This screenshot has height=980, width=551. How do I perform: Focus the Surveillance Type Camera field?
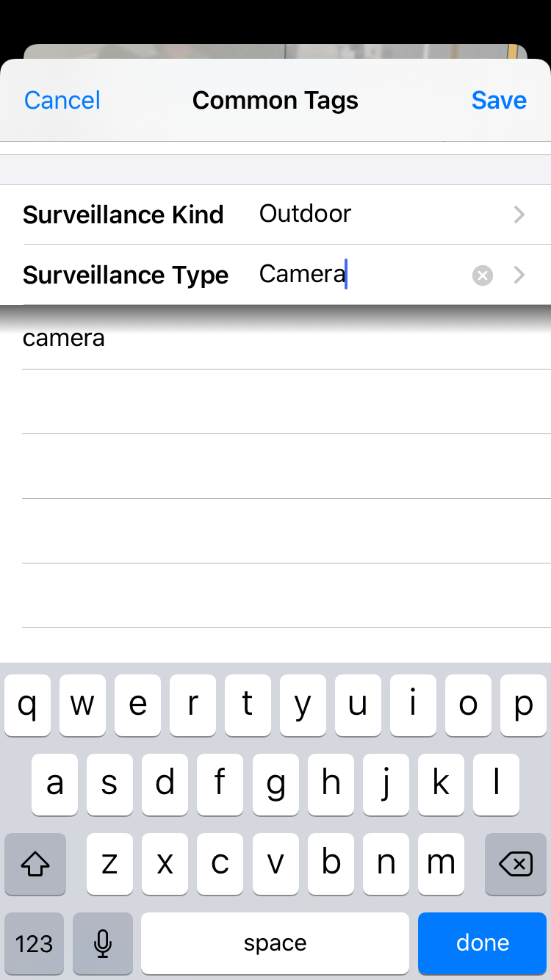(360, 275)
